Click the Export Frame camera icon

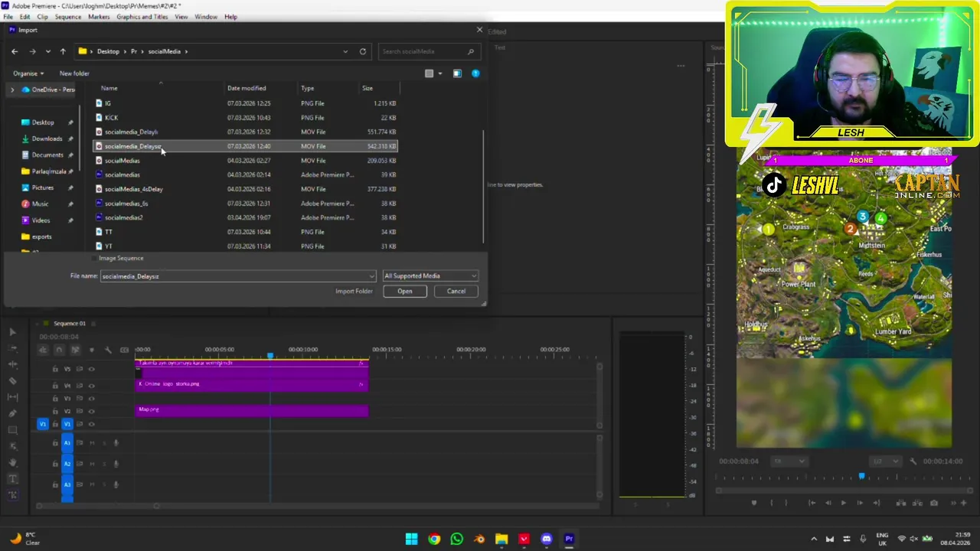click(933, 503)
